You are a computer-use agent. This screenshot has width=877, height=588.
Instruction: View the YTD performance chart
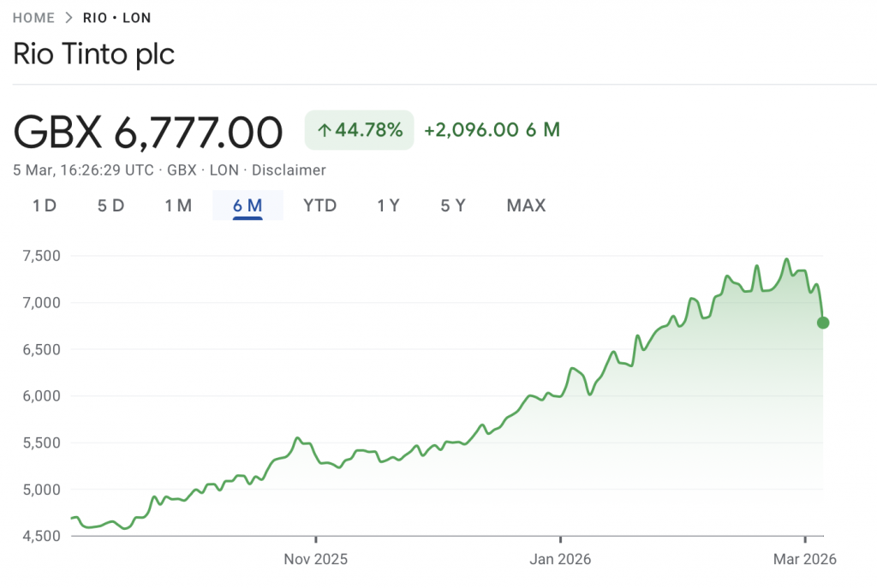point(319,205)
